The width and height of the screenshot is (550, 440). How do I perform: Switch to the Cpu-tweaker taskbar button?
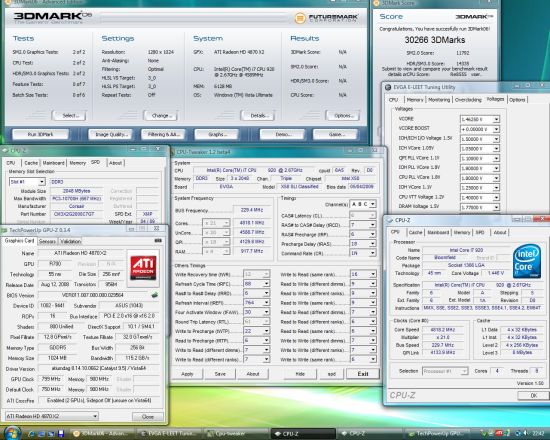point(236,434)
